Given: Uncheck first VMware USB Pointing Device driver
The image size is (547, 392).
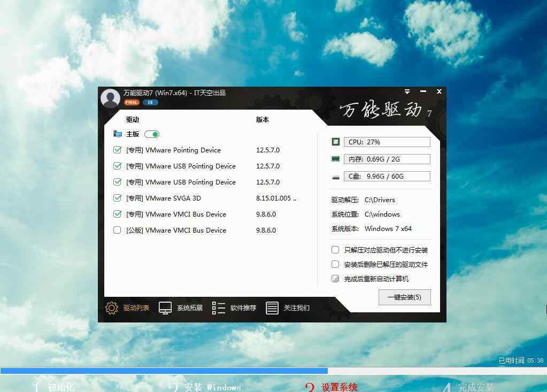Looking at the screenshot, I should 117,166.
